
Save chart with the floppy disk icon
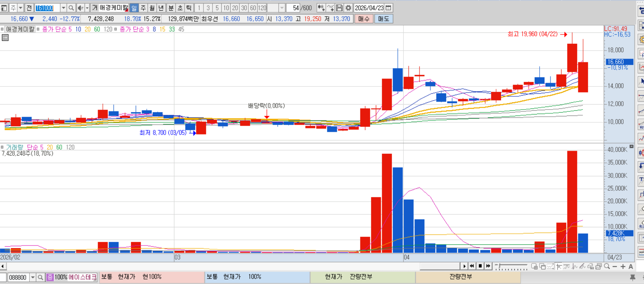point(339,8)
